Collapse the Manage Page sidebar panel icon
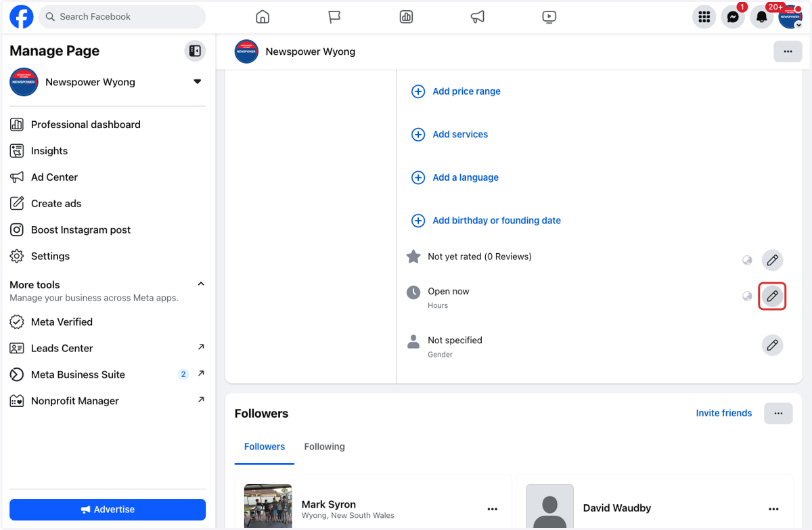This screenshot has width=812, height=530. coord(195,51)
